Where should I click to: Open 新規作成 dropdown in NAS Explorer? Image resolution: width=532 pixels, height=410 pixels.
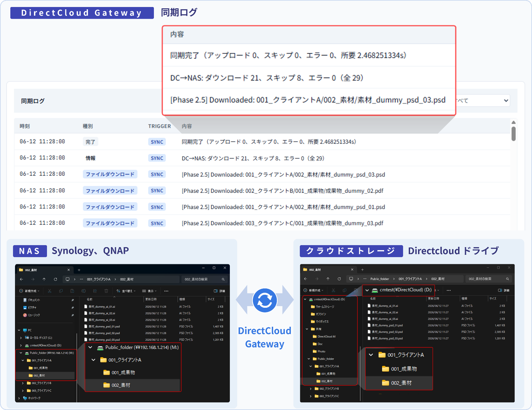click(29, 291)
